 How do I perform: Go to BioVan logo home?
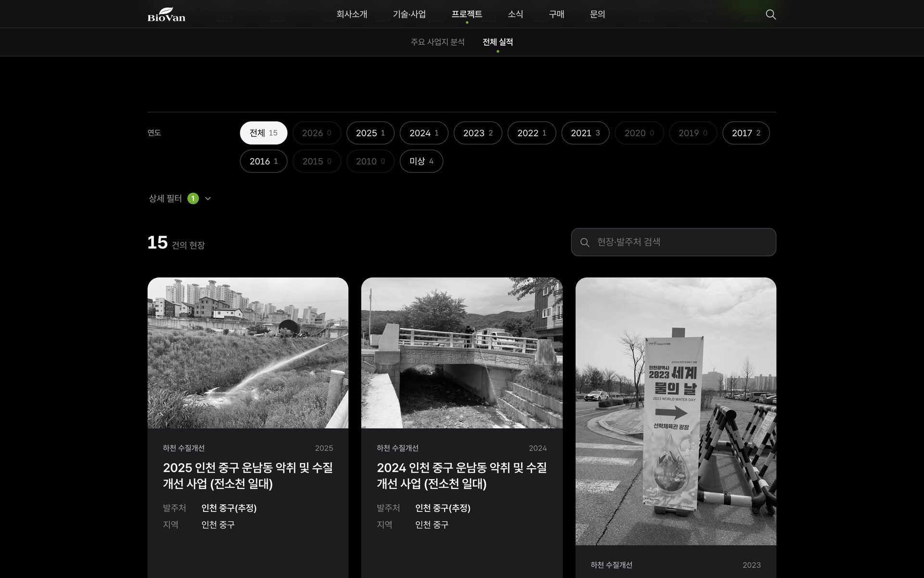click(x=167, y=14)
